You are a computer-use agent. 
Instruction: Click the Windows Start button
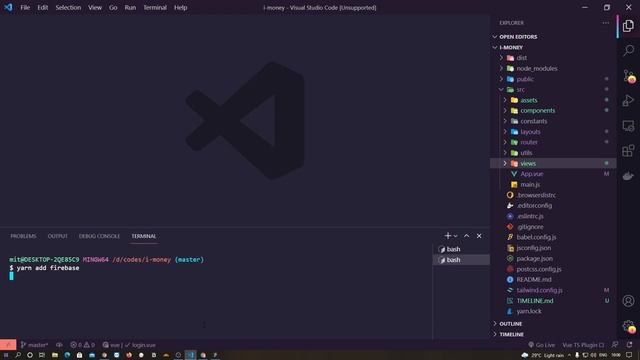[x=6, y=355]
